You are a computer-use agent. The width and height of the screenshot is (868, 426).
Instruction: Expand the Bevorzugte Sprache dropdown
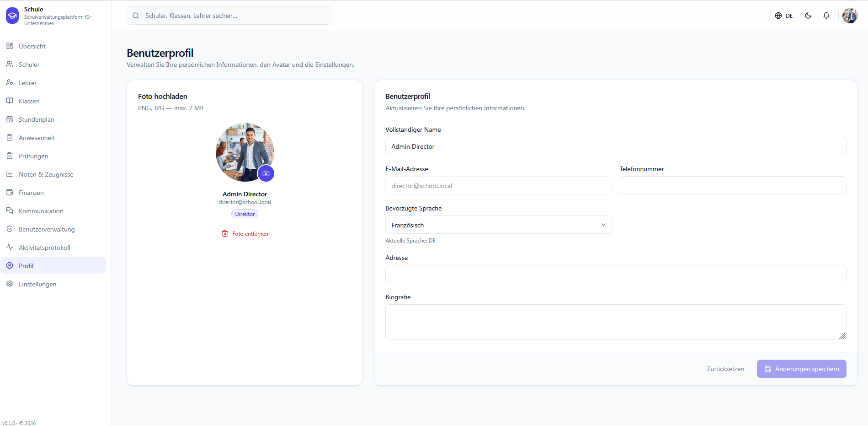(499, 225)
